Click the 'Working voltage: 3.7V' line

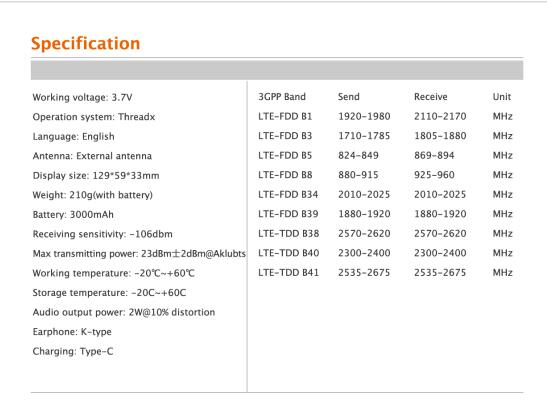[x=82, y=97]
